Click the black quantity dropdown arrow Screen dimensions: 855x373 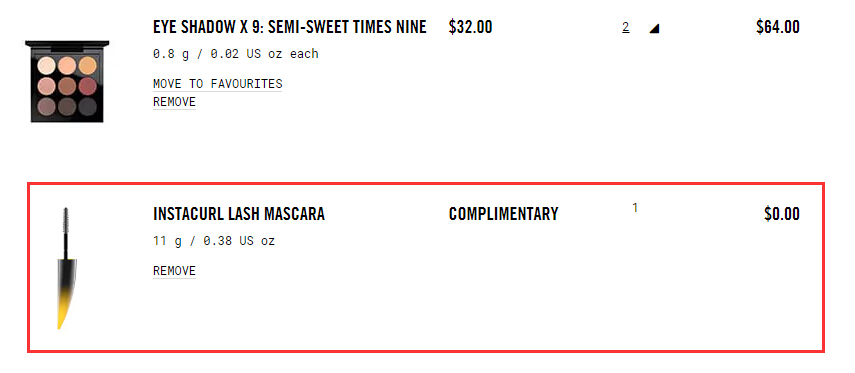click(654, 28)
